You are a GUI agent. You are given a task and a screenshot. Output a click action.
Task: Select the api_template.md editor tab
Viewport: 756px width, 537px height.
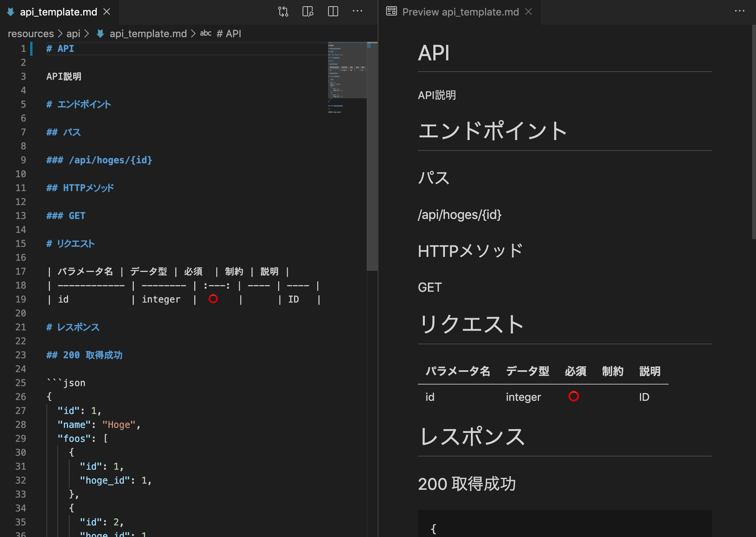(60, 12)
